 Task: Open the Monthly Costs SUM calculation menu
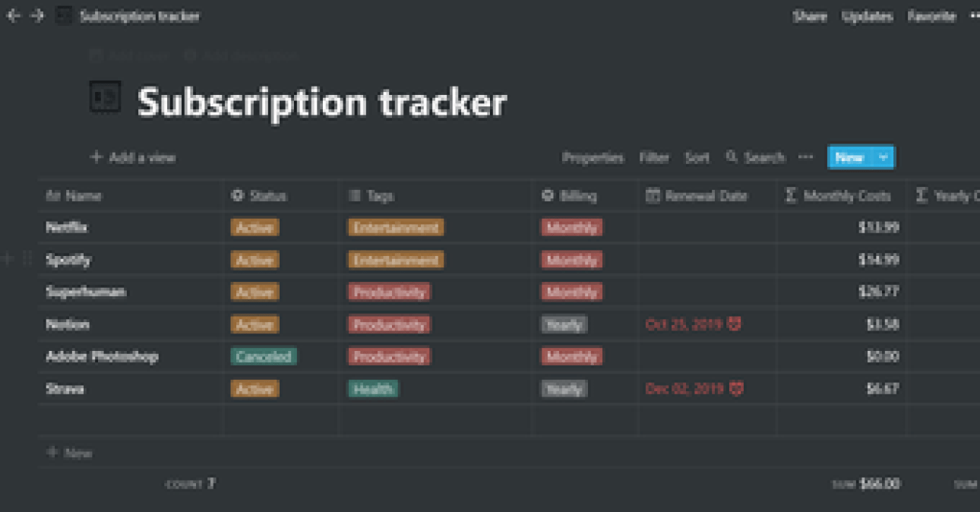[x=865, y=484]
